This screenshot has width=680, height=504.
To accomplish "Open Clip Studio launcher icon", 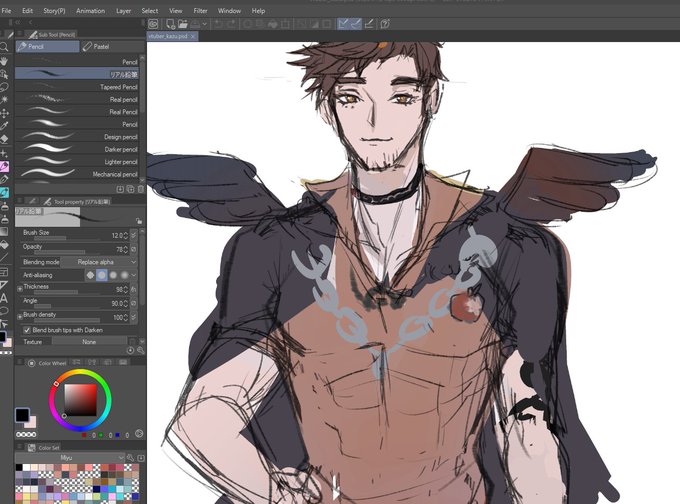I will (x=153, y=24).
